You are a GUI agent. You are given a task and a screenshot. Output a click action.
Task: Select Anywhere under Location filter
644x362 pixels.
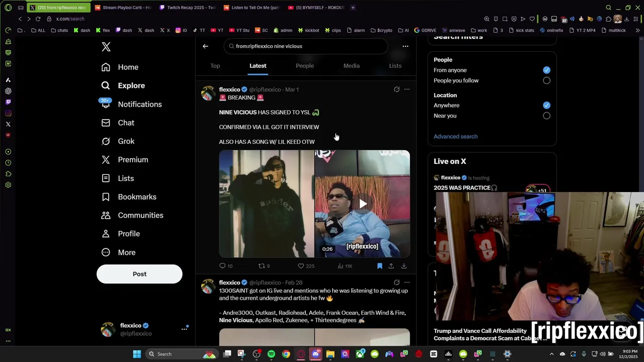546,105
